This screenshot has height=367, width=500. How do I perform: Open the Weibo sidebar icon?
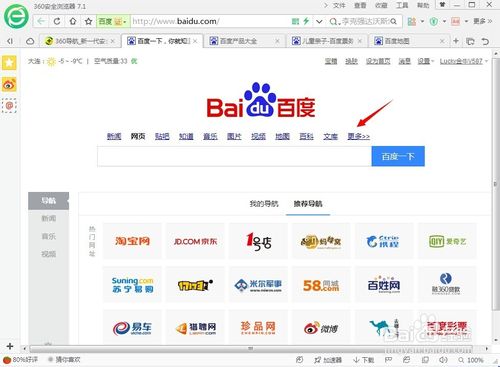click(9, 85)
